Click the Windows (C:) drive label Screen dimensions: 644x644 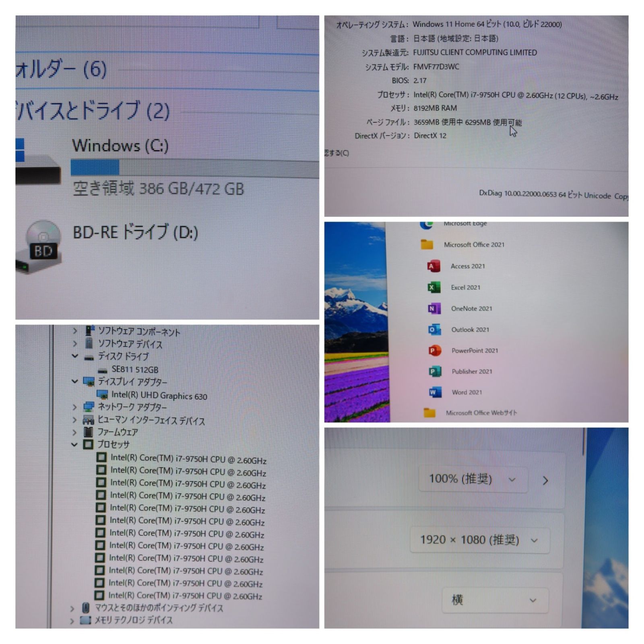click(120, 145)
